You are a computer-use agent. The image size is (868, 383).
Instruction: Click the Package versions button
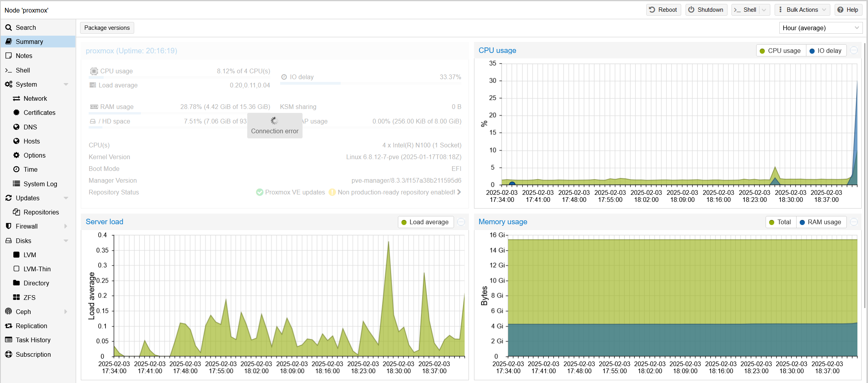107,28
